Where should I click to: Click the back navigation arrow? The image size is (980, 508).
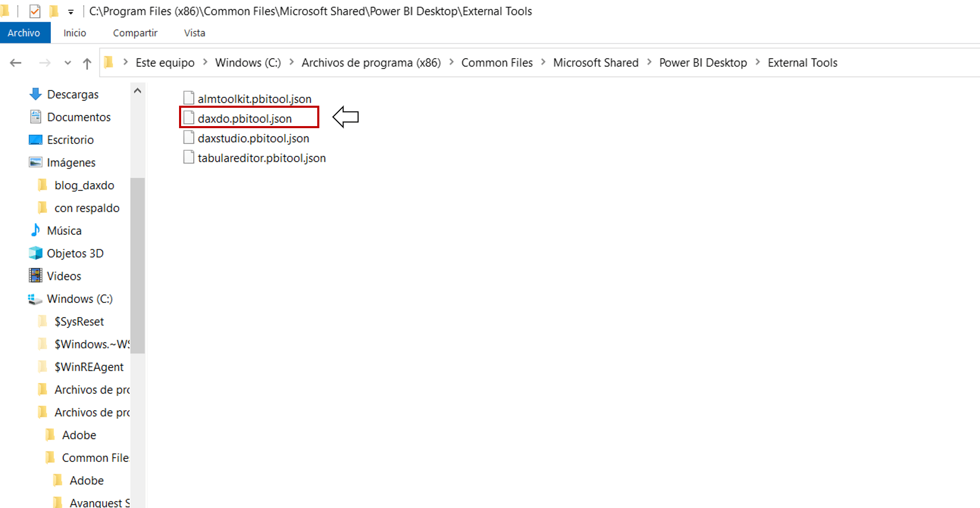15,62
